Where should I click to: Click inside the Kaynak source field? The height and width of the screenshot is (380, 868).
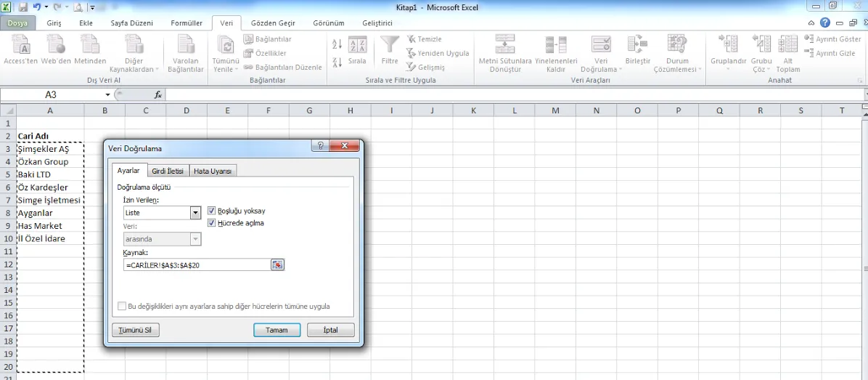pos(196,265)
